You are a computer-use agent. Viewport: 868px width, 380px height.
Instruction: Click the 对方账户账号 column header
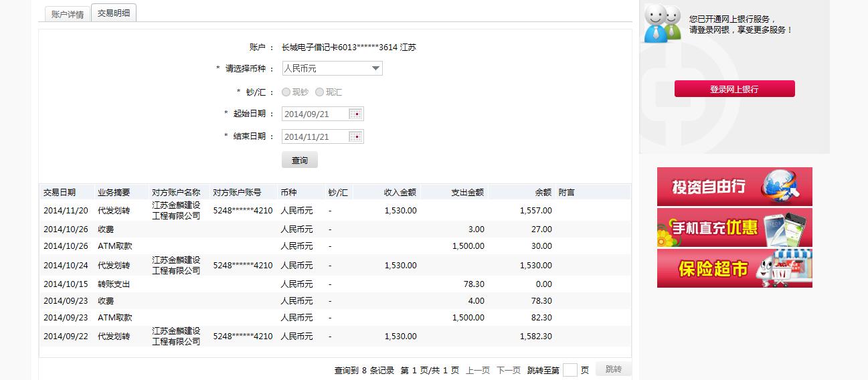237,192
